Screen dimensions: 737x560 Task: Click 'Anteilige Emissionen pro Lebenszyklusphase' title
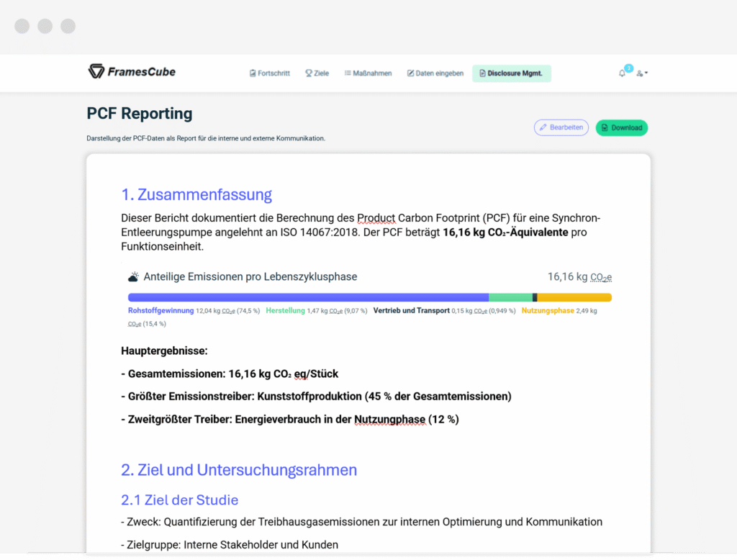click(x=250, y=276)
